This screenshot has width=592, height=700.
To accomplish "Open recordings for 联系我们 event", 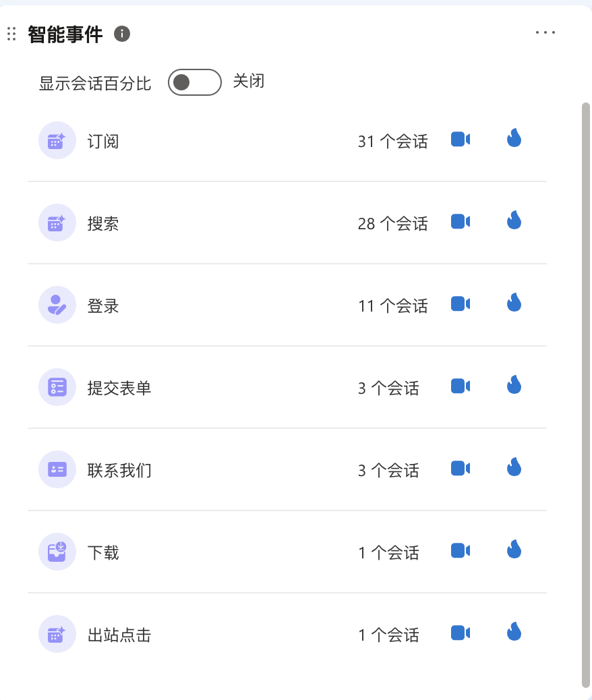I will pos(461,468).
